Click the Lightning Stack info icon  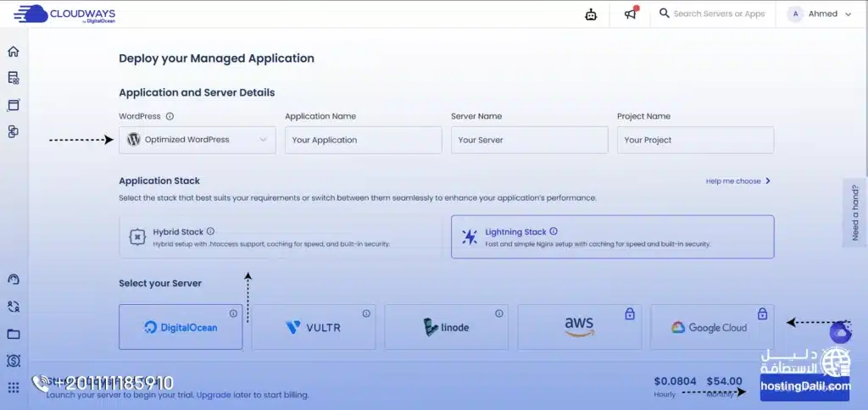click(x=554, y=231)
